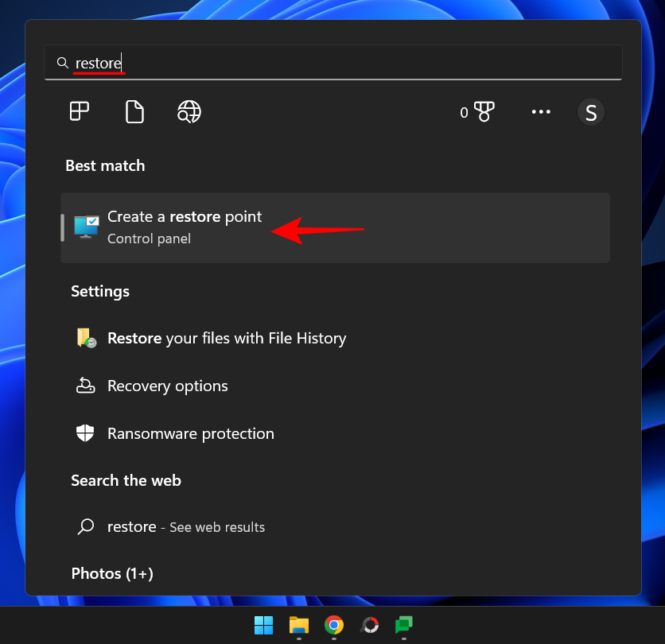This screenshot has height=644, width=665.
Task: Select the Web search filter icon
Action: [x=189, y=111]
